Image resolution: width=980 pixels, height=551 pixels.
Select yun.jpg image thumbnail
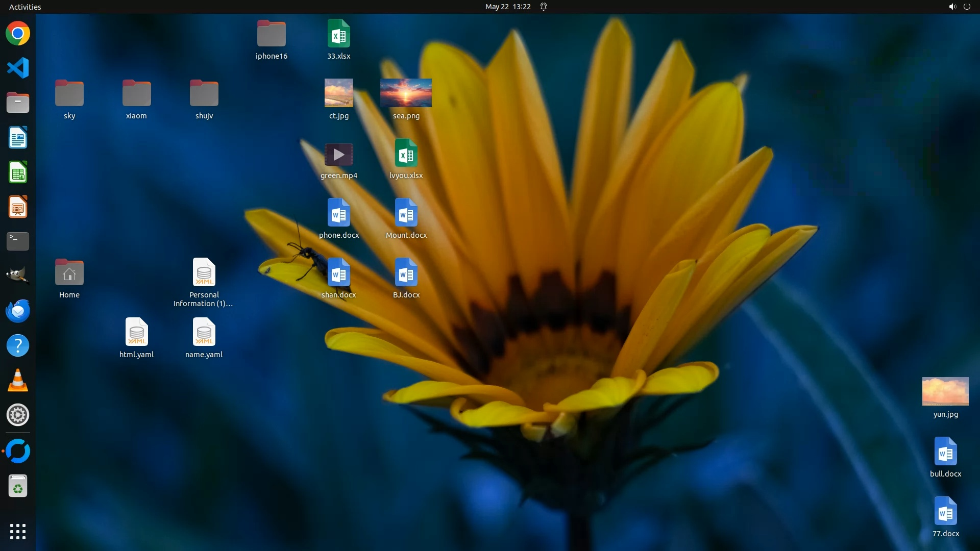click(945, 391)
